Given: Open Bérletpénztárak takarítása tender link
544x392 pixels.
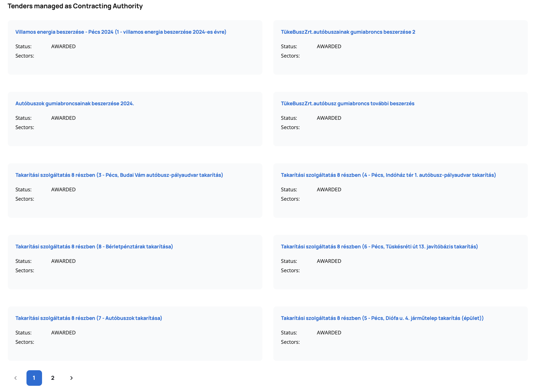Looking at the screenshot, I should pos(94,247).
